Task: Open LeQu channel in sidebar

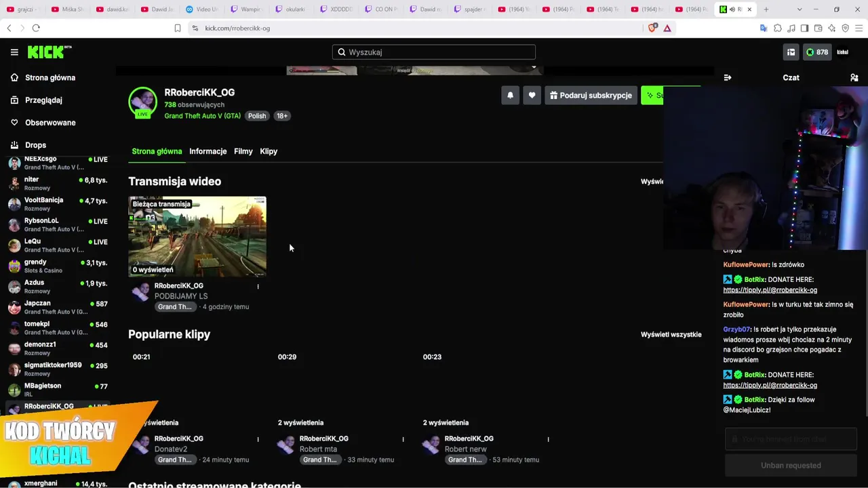Action: point(58,245)
